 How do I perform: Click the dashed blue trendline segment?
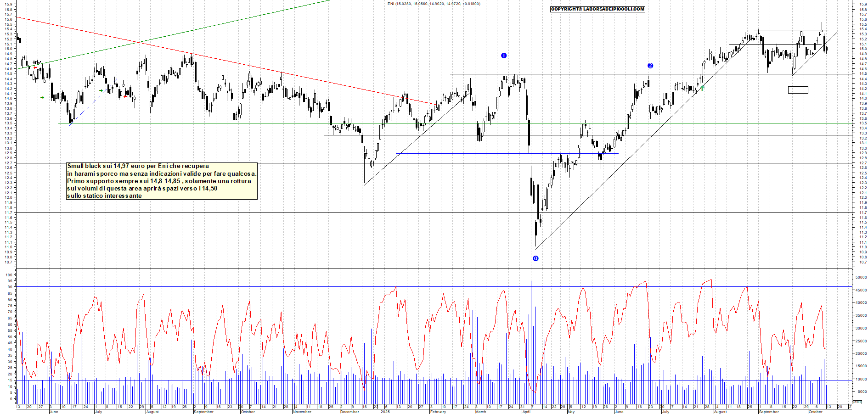[87, 106]
